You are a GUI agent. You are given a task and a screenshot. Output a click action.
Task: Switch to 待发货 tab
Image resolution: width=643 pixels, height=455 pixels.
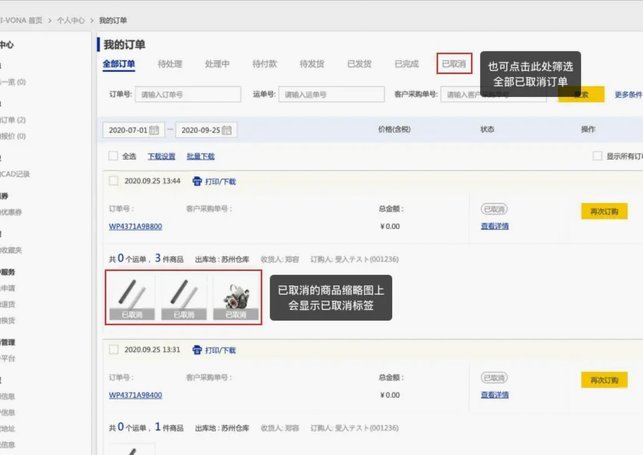(312, 64)
